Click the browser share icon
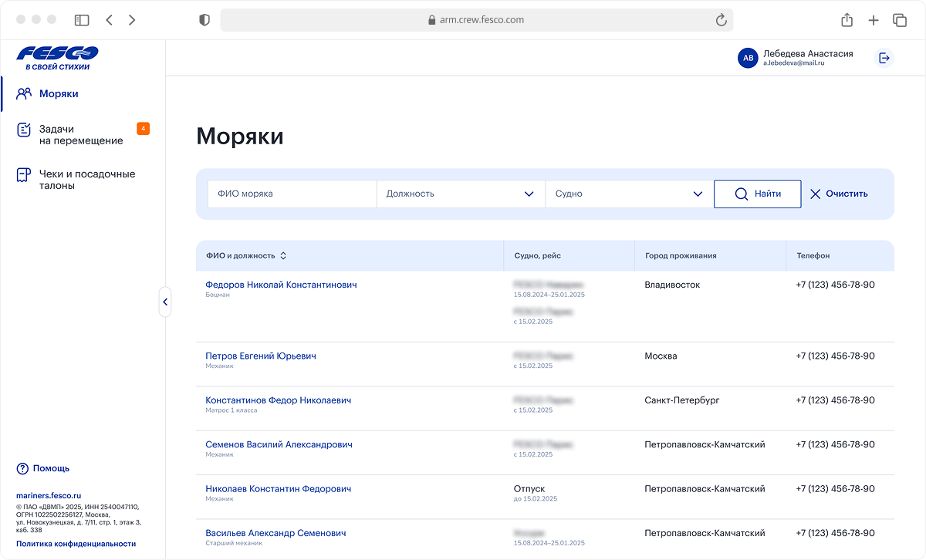 click(x=847, y=20)
